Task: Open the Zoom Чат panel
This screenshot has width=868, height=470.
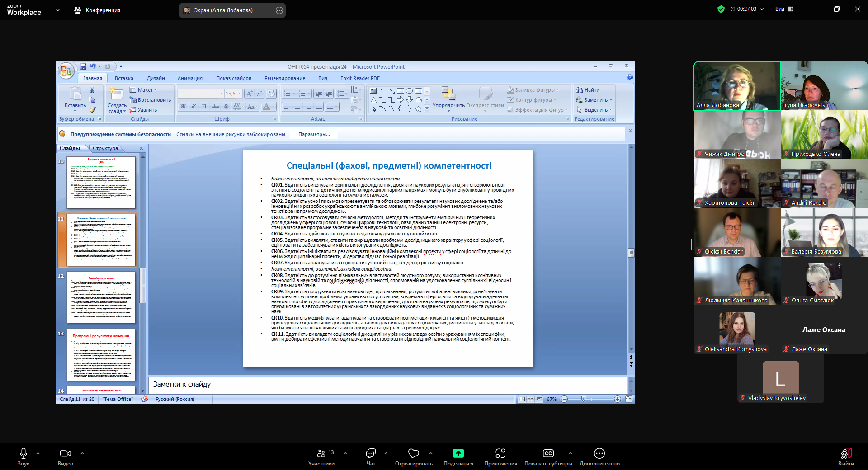Action: (371, 457)
